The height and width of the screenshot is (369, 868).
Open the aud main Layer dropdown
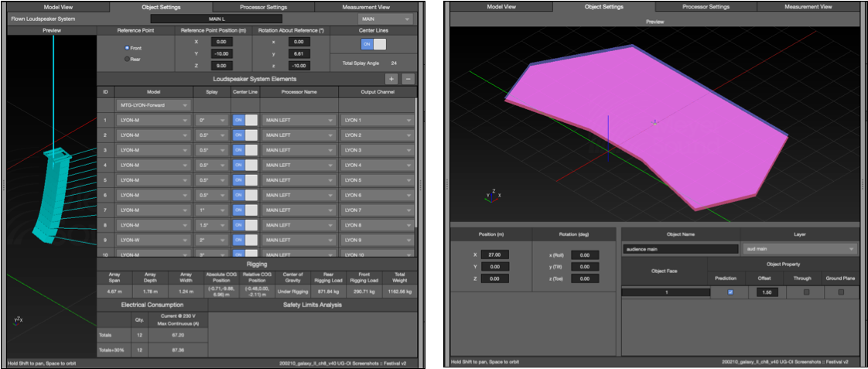(x=801, y=249)
